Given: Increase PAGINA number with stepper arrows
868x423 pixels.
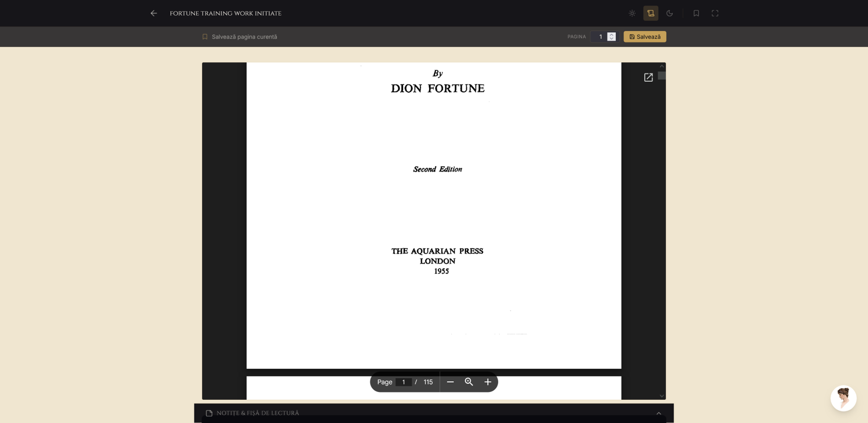Looking at the screenshot, I should pyautogui.click(x=611, y=34).
